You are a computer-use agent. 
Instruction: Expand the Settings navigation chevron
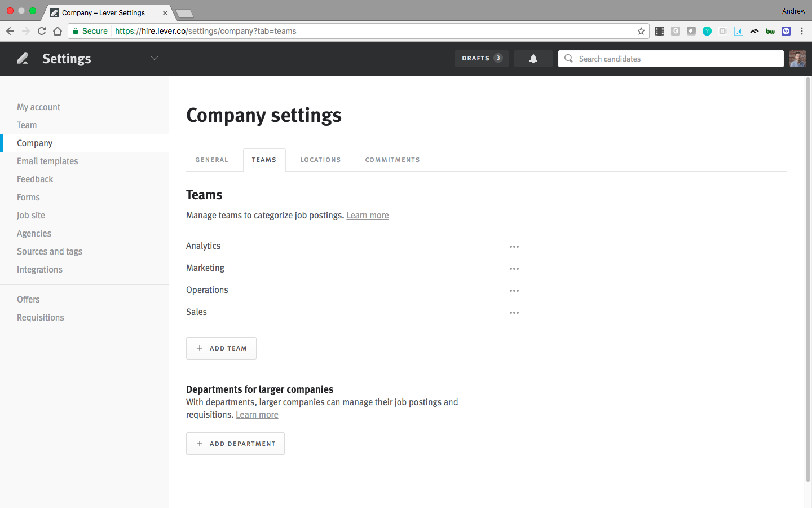tap(154, 58)
